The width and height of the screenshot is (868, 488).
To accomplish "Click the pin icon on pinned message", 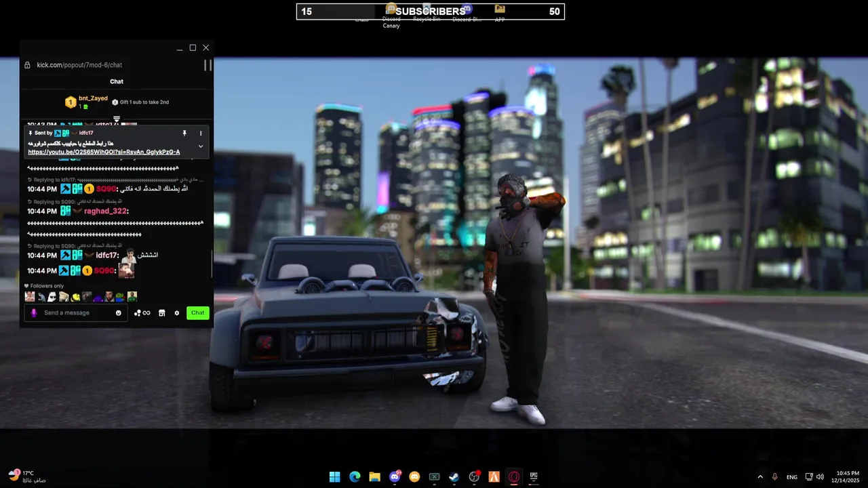I will 184,134.
